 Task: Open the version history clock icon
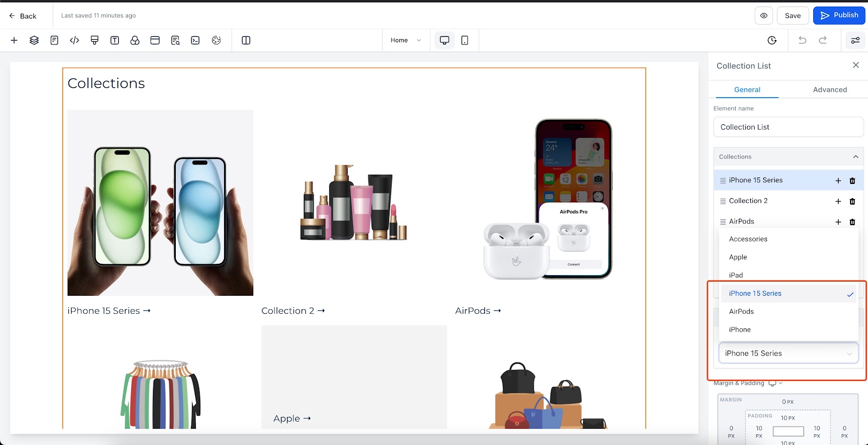(x=772, y=40)
